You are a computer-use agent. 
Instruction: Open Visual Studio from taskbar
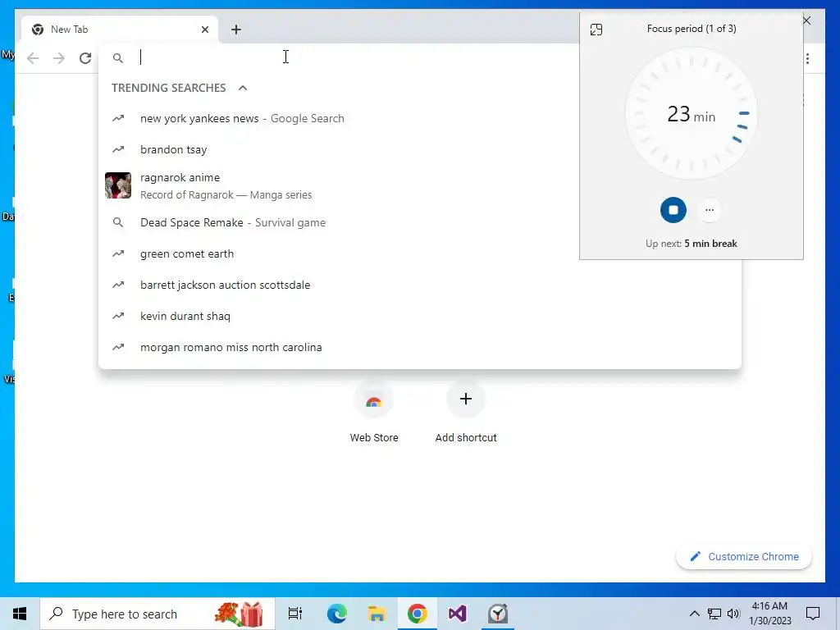tap(458, 614)
